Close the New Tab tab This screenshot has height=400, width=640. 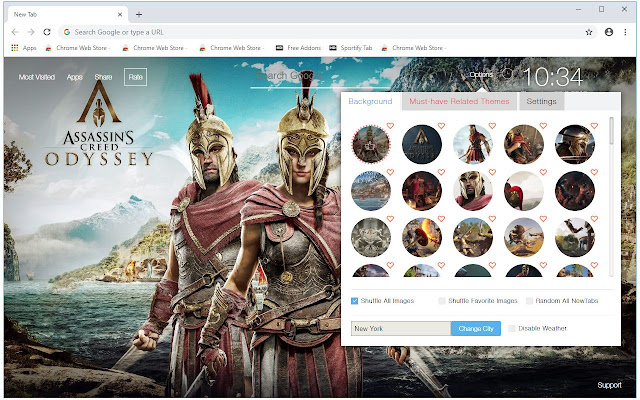120,14
